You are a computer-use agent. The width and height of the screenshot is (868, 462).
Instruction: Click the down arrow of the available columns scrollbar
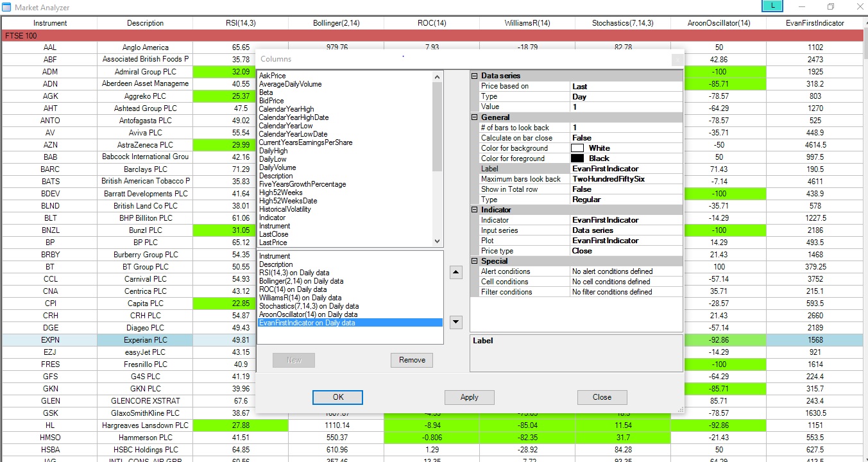click(438, 242)
